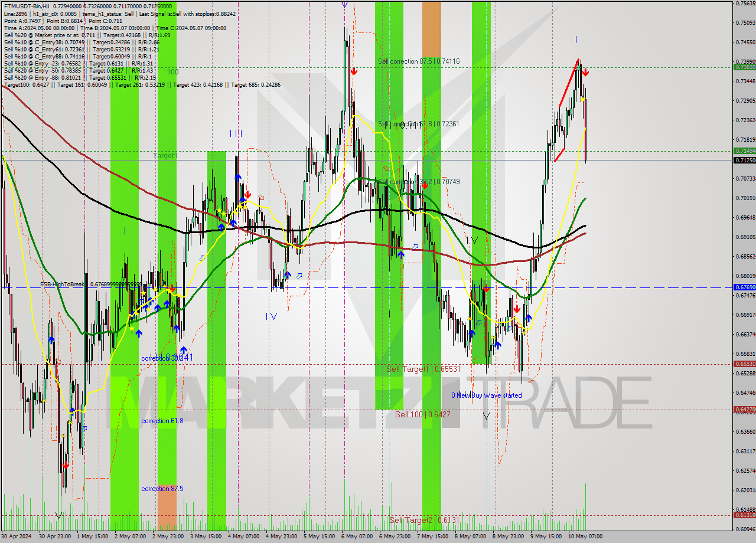The height and width of the screenshot is (543, 756).
Task: Select the 'Sell Target1 | 0.65531' label
Action: click(423, 369)
